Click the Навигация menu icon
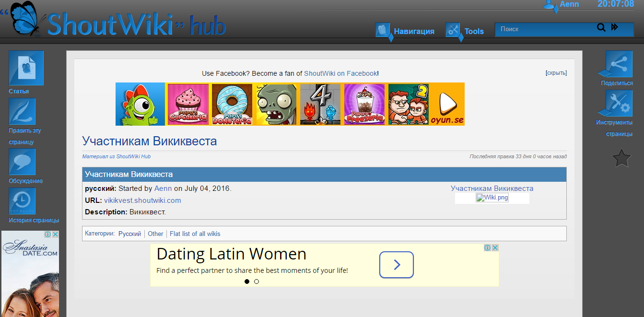This screenshot has height=317, width=644. (383, 30)
